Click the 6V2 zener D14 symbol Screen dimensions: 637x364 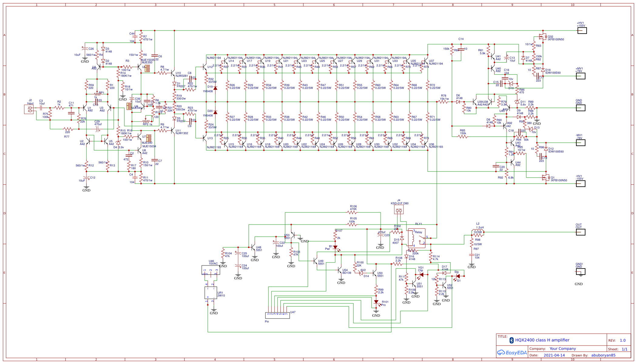click(360, 273)
